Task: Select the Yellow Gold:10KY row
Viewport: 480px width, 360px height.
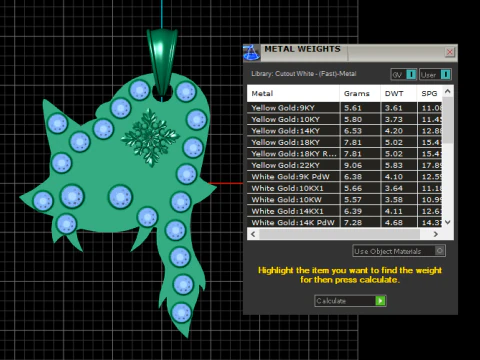Action: click(x=345, y=119)
